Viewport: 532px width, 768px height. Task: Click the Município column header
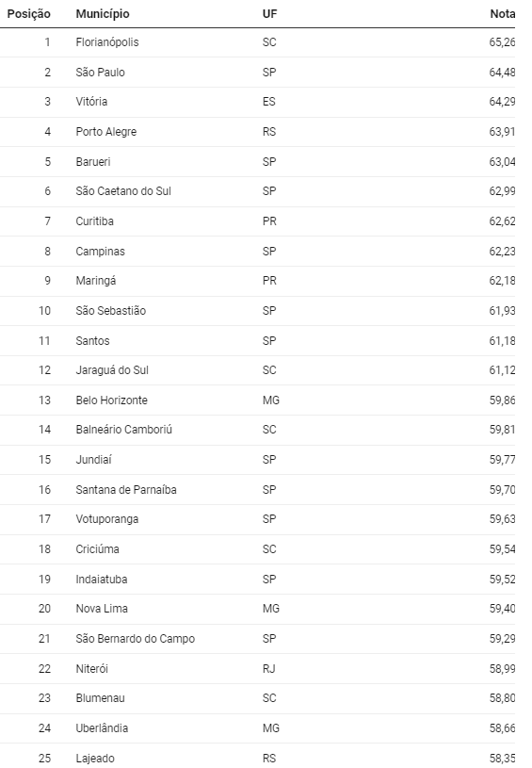pyautogui.click(x=103, y=14)
